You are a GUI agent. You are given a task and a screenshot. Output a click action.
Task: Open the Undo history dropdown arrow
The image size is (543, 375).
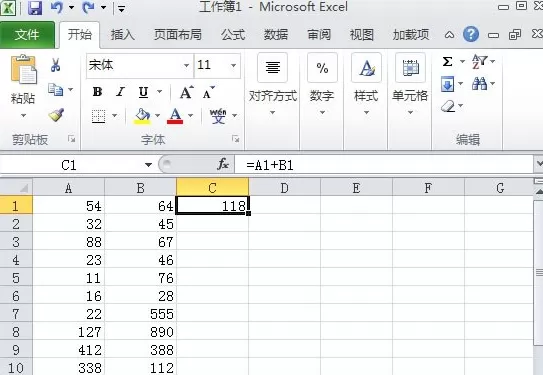[71, 7]
